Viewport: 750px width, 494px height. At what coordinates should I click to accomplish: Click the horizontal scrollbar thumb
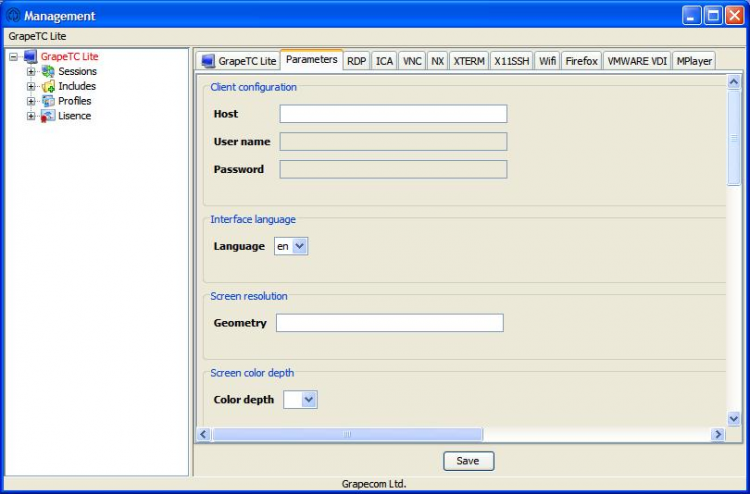[347, 434]
